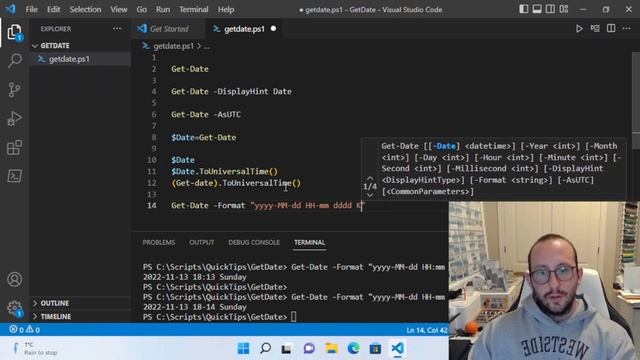Toggle primary side bar layout icon
The image size is (640, 360).
(x=524, y=9)
